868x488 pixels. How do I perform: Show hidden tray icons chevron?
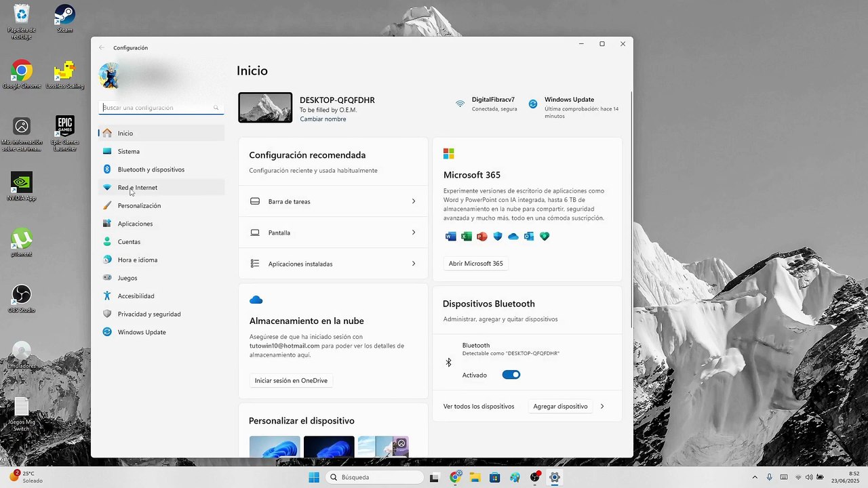click(x=755, y=477)
